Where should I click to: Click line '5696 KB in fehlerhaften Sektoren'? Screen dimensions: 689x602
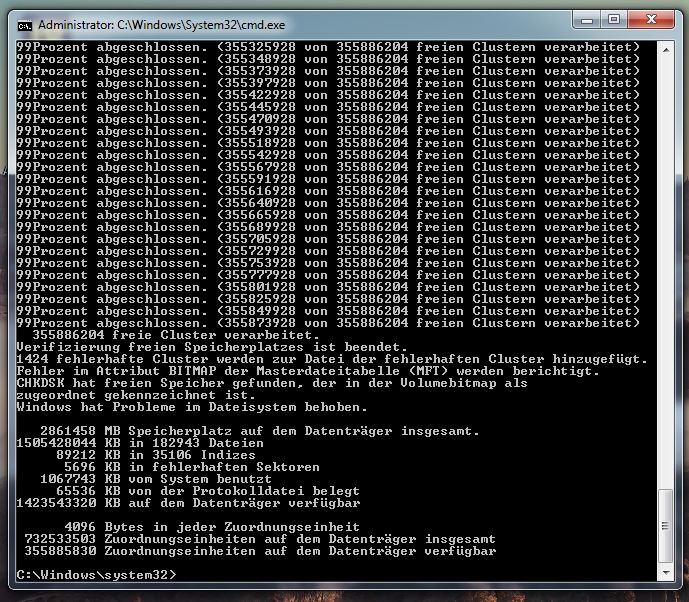[192, 467]
